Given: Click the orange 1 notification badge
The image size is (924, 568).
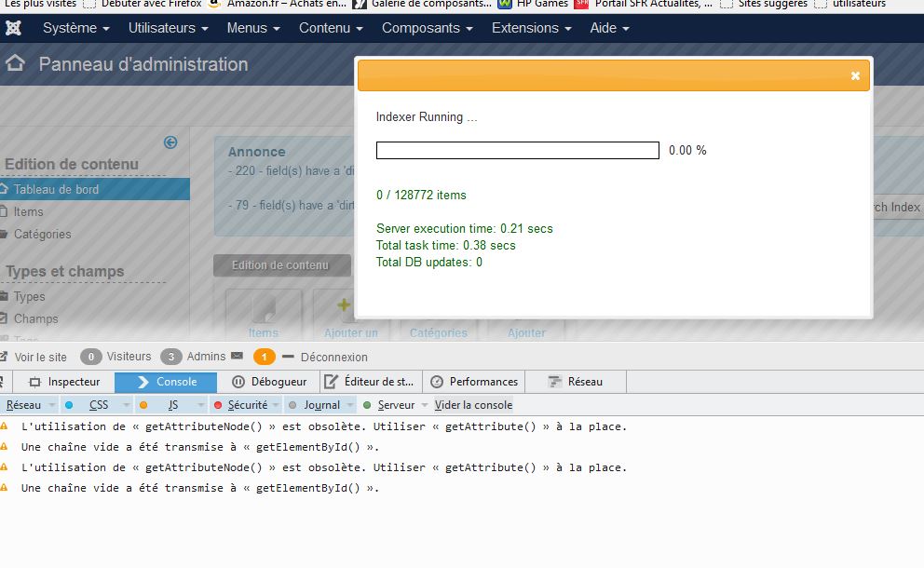Looking at the screenshot, I should coord(264,357).
